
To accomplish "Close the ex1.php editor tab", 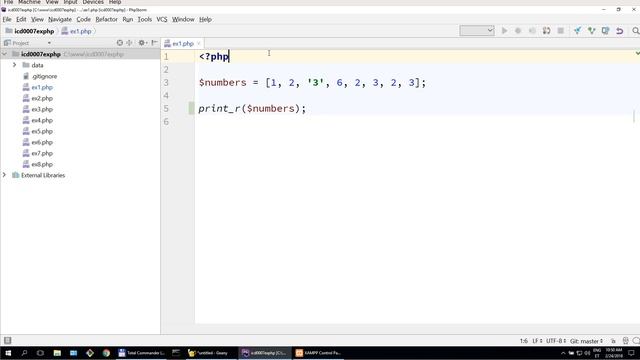I will [x=199, y=43].
